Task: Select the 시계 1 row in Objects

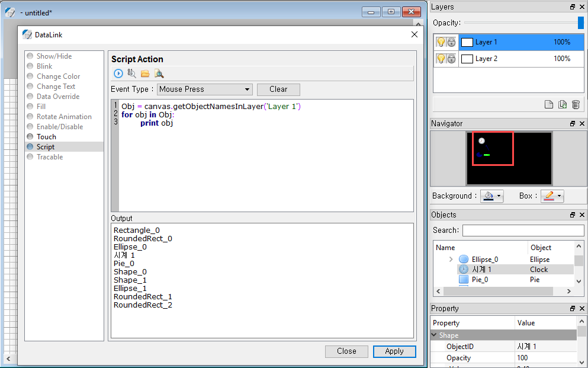Action: click(515, 270)
